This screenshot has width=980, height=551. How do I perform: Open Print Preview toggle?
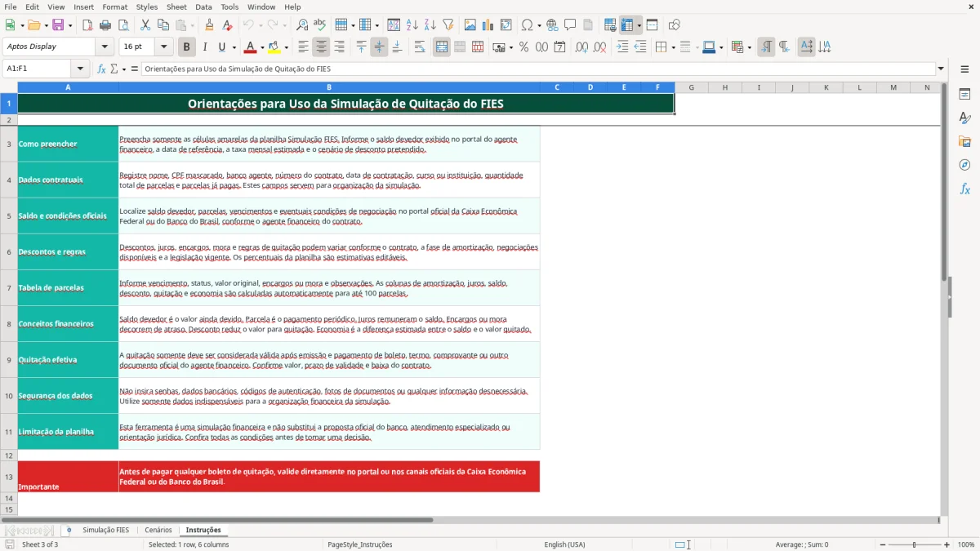pyautogui.click(x=122, y=25)
